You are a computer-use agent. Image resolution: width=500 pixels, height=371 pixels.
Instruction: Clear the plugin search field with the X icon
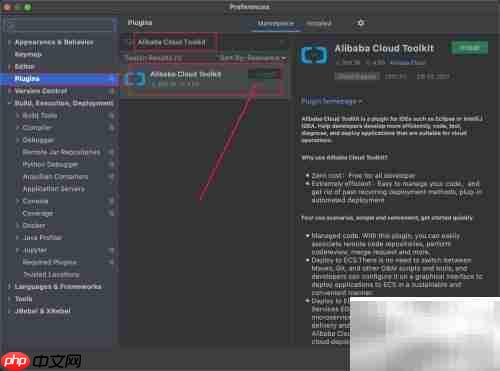pos(282,42)
